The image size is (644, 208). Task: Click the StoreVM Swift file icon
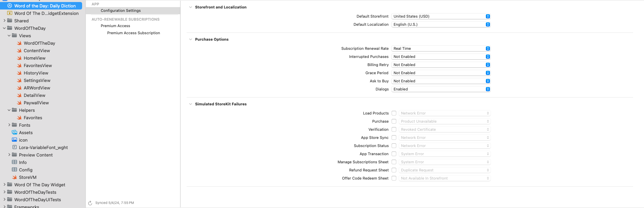tap(15, 178)
